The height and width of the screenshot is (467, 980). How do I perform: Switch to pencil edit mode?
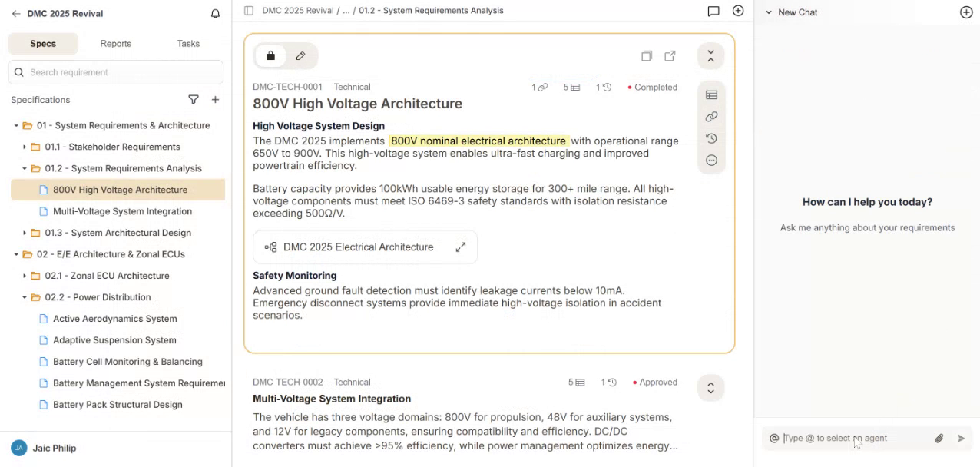(x=300, y=56)
